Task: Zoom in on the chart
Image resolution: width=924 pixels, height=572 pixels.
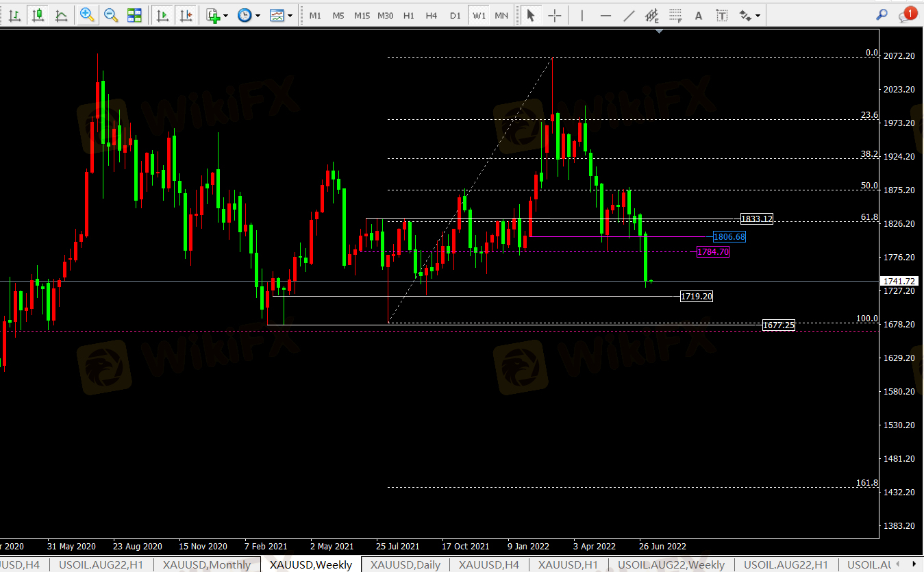Action: coord(87,15)
